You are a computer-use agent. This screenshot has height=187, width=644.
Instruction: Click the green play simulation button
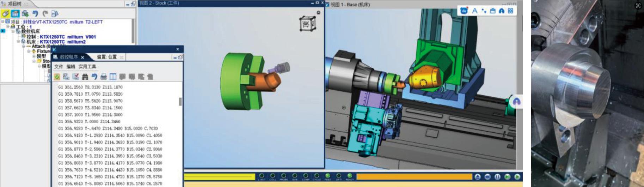517,177
